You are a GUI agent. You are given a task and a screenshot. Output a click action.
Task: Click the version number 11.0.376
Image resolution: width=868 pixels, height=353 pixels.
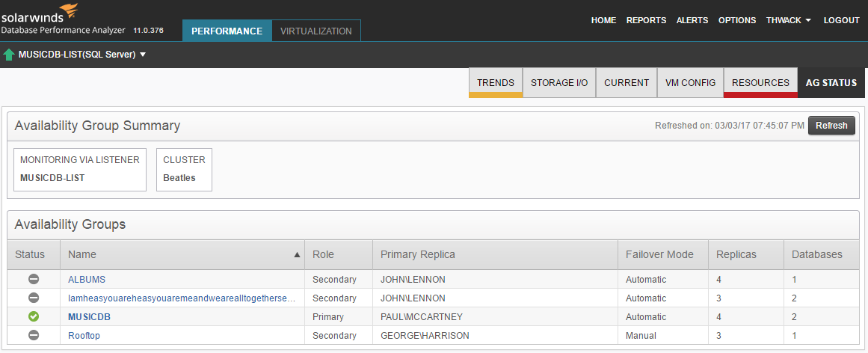(x=148, y=31)
